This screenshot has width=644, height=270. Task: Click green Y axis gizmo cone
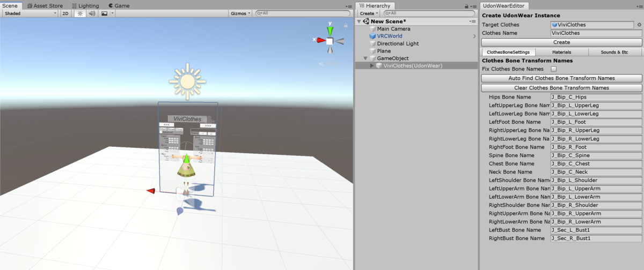(330, 30)
